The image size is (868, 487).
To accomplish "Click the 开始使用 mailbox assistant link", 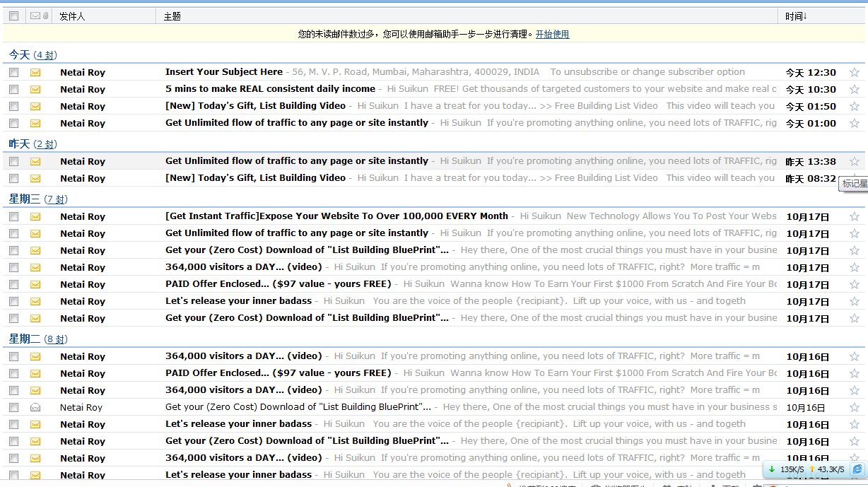I will click(552, 34).
